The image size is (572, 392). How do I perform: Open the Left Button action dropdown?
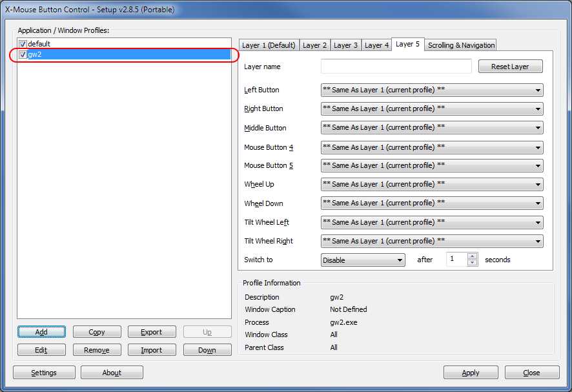point(431,90)
